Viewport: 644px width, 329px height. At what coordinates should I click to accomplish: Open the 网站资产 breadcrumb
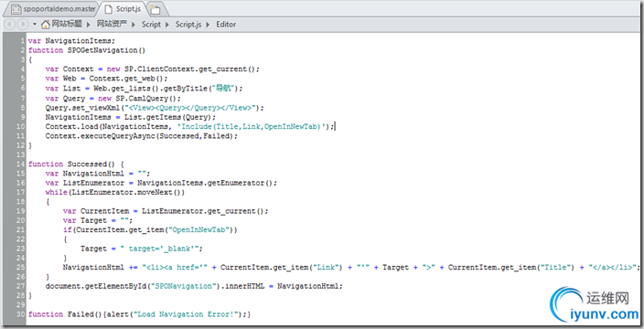pos(112,24)
